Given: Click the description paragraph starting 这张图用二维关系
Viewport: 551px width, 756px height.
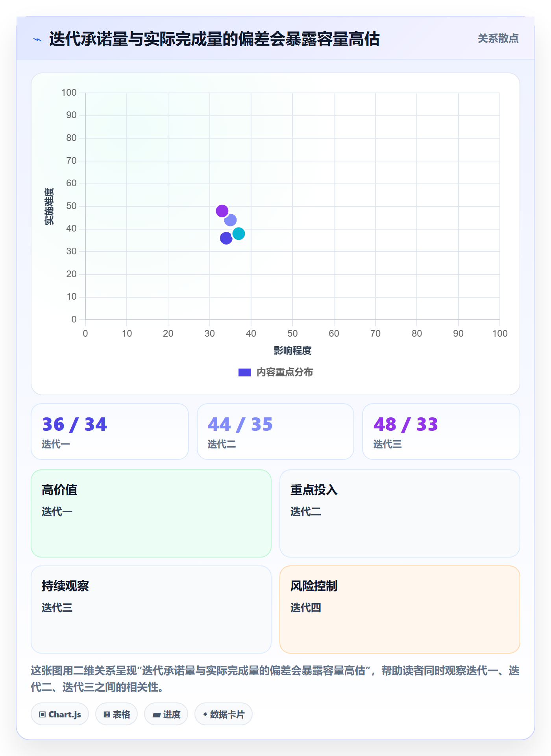Looking at the screenshot, I should click(x=275, y=679).
